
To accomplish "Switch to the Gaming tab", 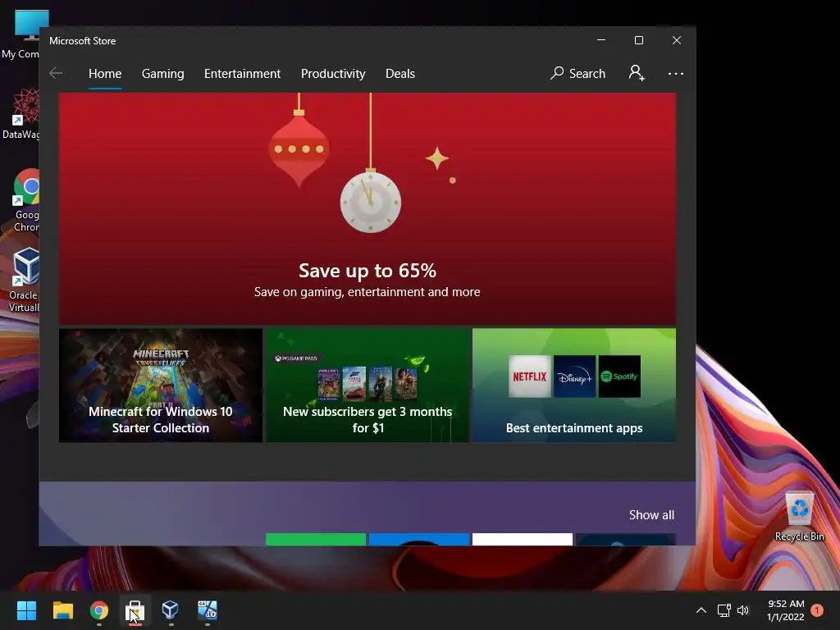I will (x=163, y=73).
